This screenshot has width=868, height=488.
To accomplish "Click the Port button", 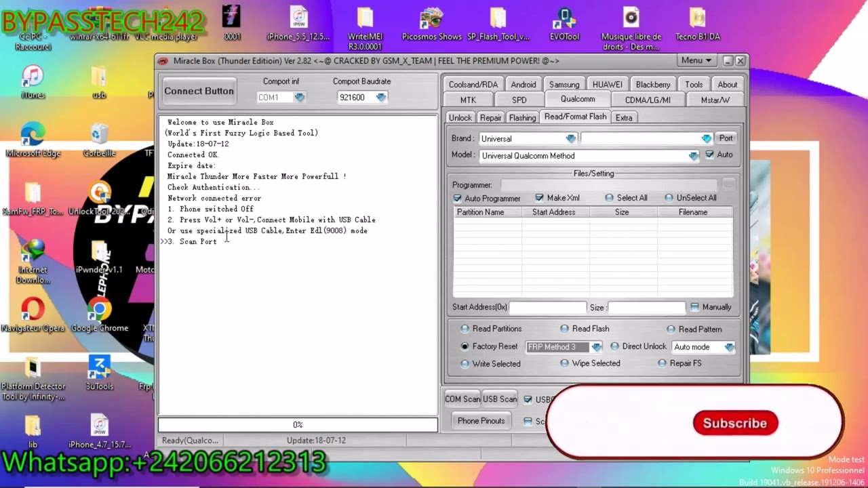I will click(726, 138).
